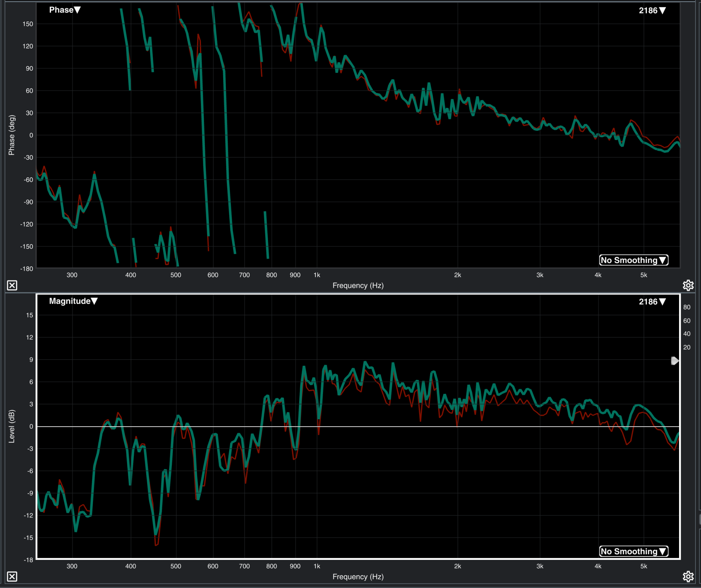
Task: Click the 20 value on right scale
Action: point(687,347)
